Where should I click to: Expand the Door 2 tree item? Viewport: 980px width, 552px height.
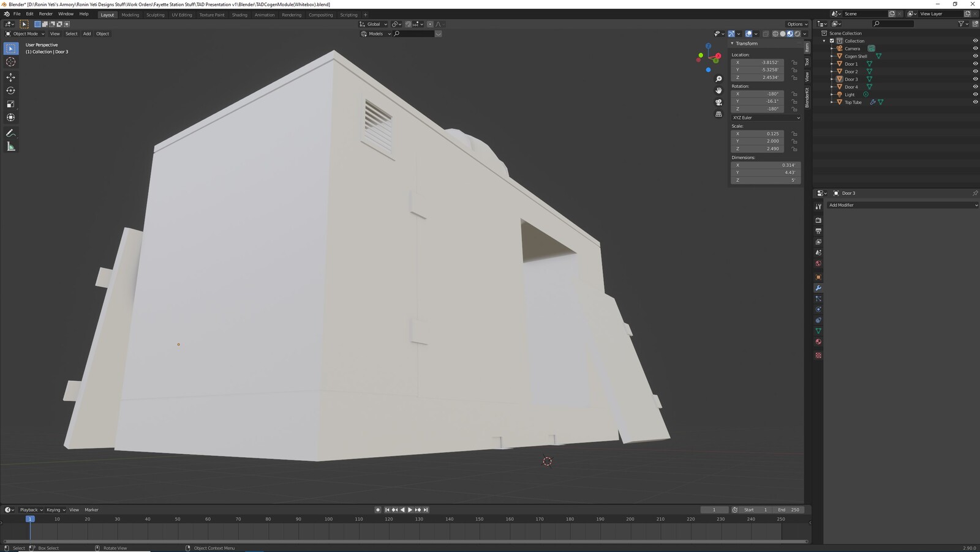click(832, 72)
